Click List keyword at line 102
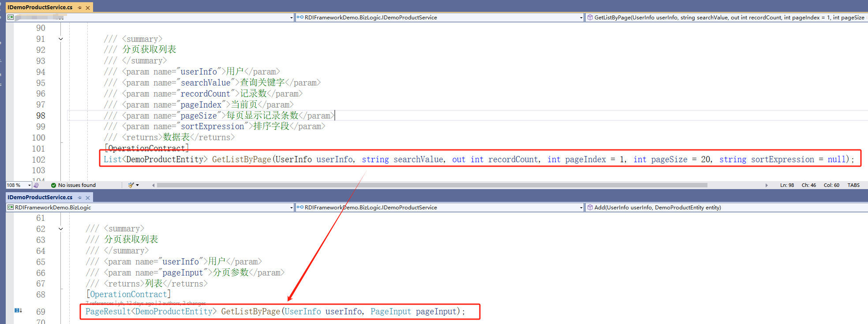 click(x=112, y=160)
